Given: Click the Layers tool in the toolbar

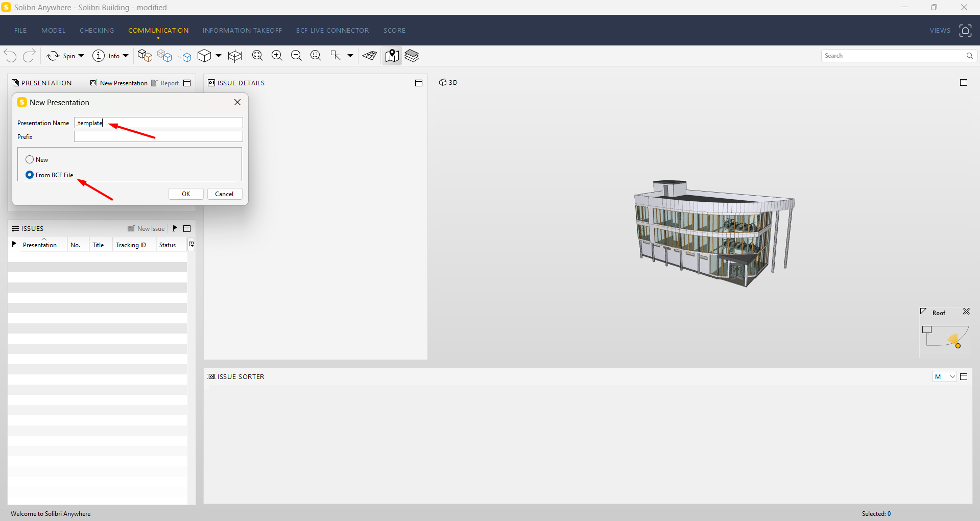Looking at the screenshot, I should pyautogui.click(x=412, y=56).
